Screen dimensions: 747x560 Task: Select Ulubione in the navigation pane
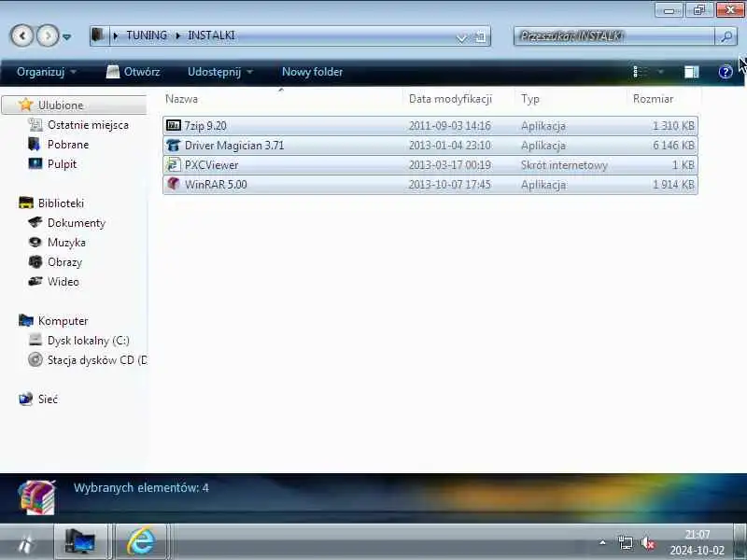75,105
